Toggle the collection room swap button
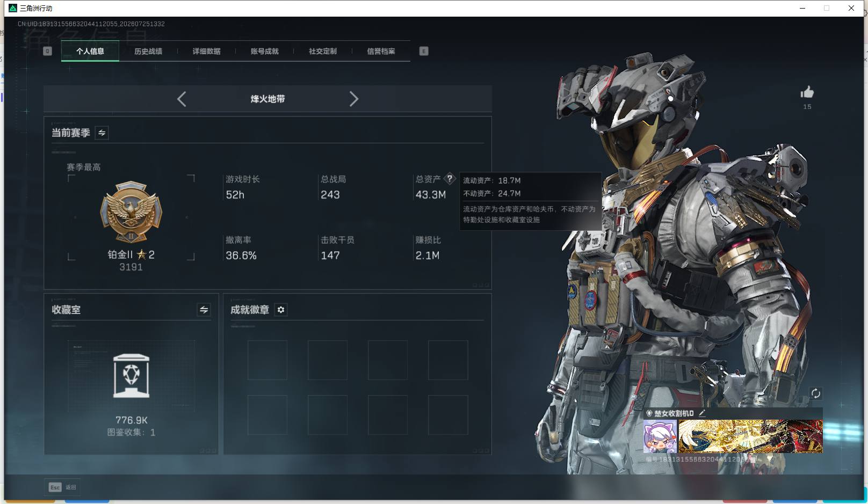Screen dimensions: 868x504 pyautogui.click(x=204, y=310)
